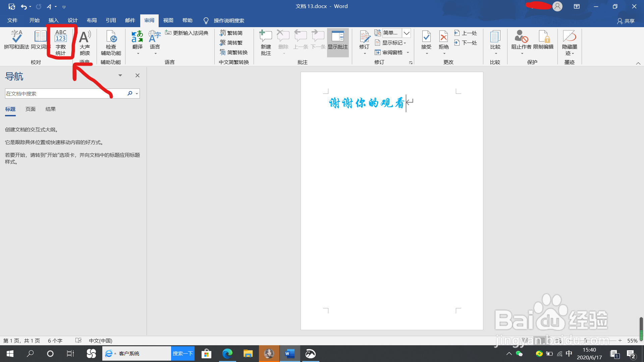Expand the markup display 简单 dropdown
Screen dimensions: 644x362
pos(407,33)
